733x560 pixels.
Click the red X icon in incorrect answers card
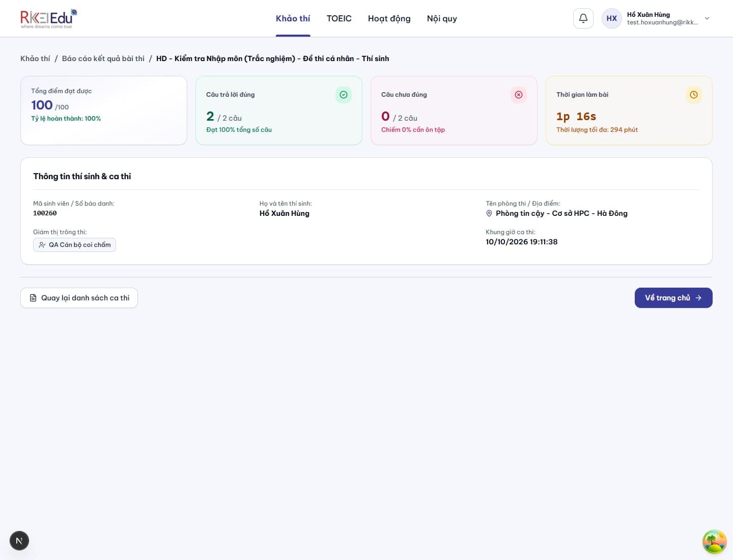(x=519, y=95)
